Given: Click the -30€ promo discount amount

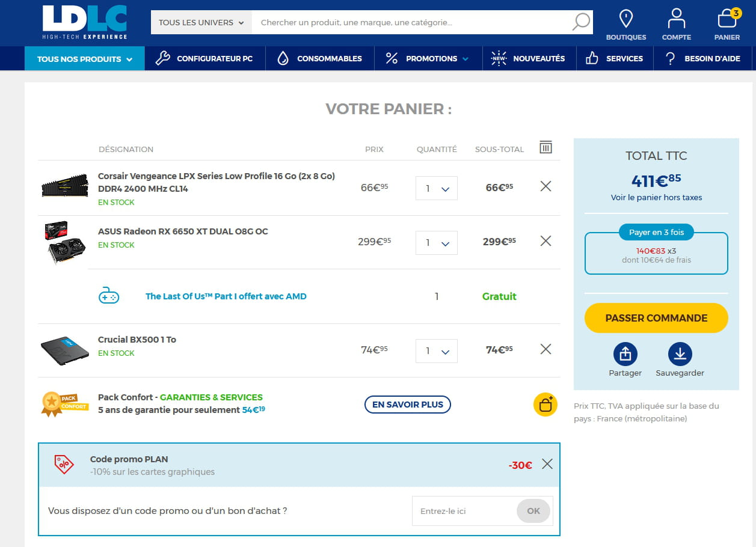Looking at the screenshot, I should [520, 465].
